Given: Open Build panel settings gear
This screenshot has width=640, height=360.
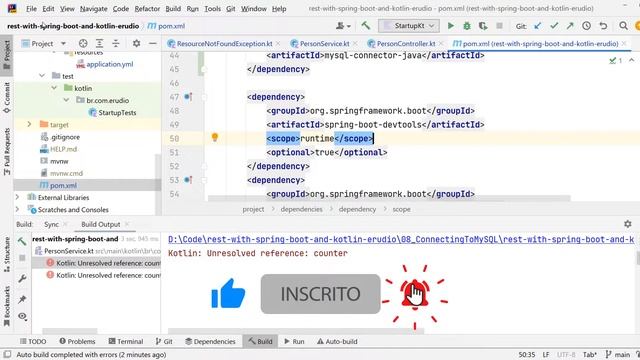Looking at the screenshot, I should (x=628, y=224).
